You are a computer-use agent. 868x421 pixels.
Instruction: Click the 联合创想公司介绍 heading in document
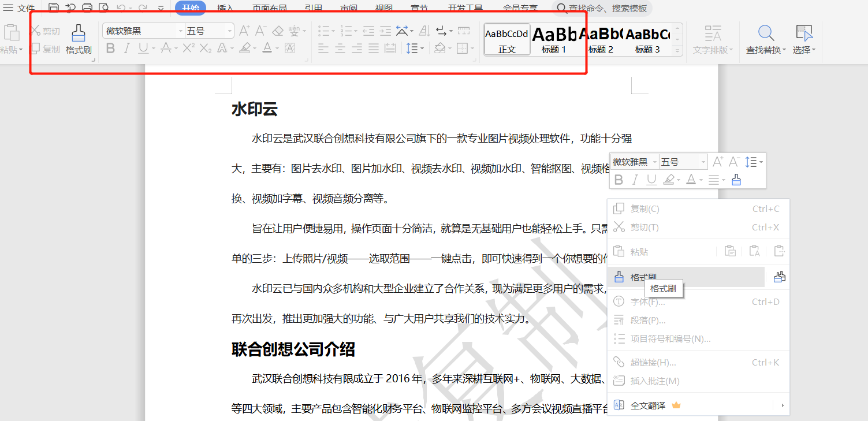click(x=293, y=349)
